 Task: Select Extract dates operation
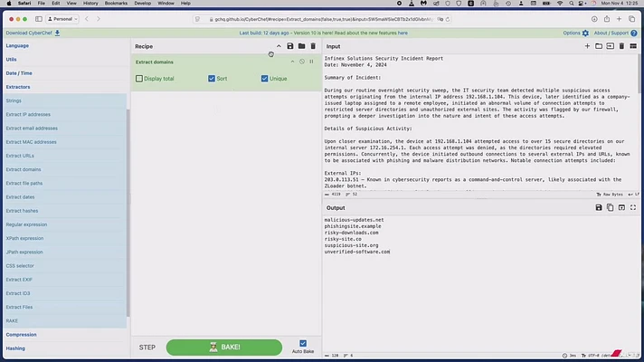pyautogui.click(x=65, y=196)
